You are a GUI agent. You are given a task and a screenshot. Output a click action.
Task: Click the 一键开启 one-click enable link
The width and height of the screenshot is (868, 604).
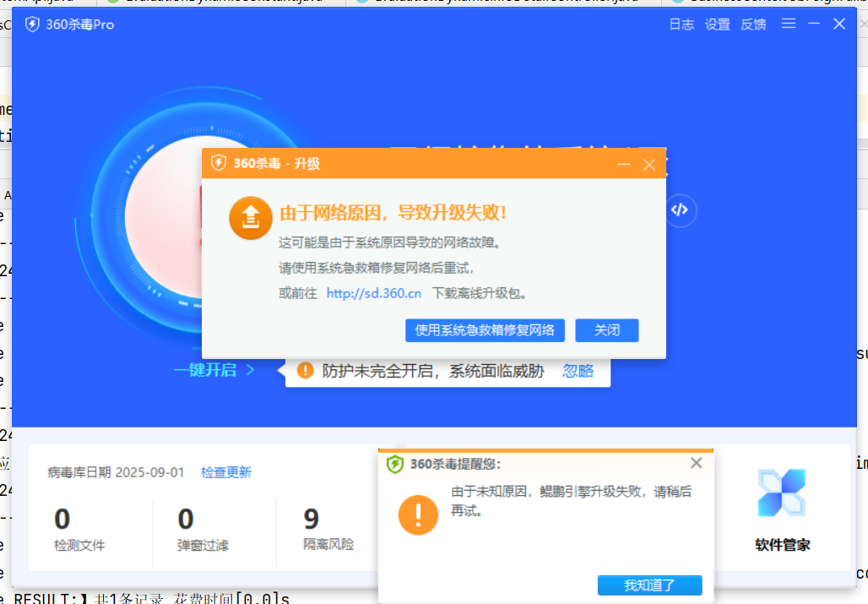208,369
